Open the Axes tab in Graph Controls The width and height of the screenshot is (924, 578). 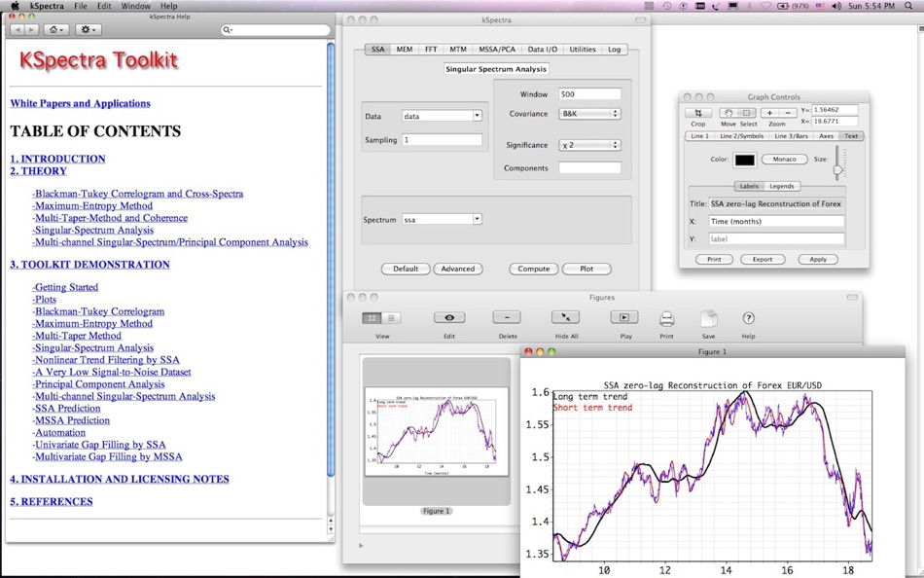tap(826, 136)
